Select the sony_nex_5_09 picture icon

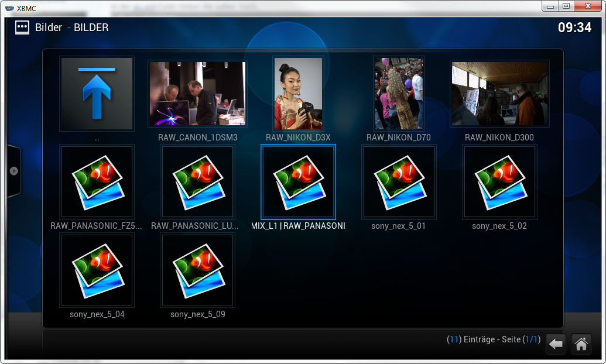tap(197, 270)
